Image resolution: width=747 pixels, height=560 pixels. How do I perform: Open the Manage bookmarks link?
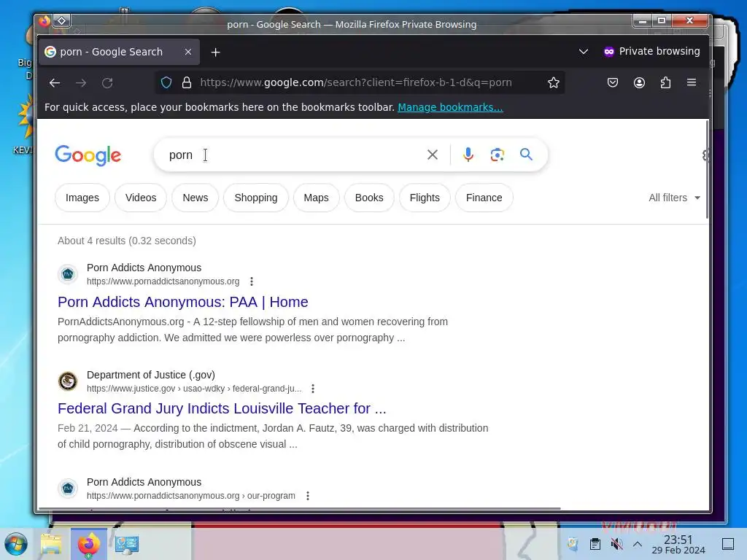click(450, 107)
